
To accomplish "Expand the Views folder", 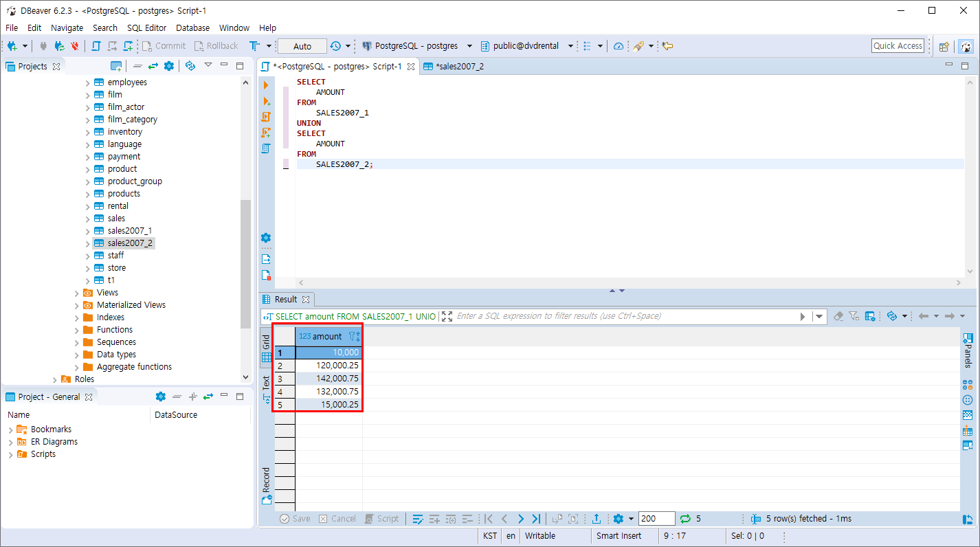I will point(77,293).
